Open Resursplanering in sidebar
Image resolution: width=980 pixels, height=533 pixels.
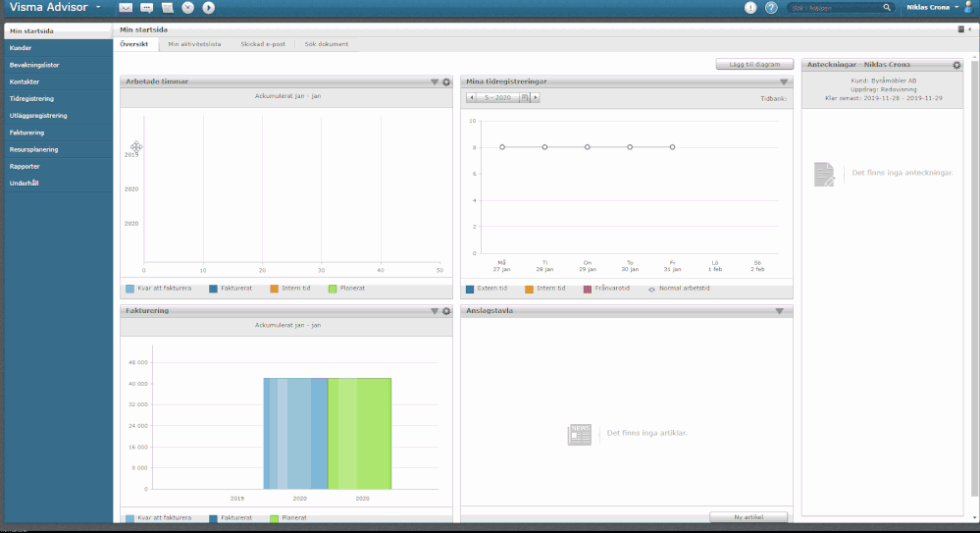[x=58, y=149]
